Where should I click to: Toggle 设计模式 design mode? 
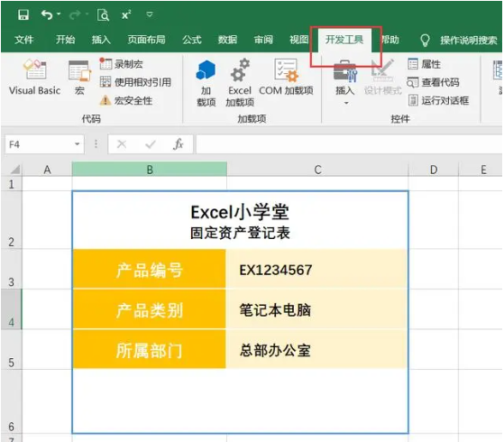pos(383,78)
